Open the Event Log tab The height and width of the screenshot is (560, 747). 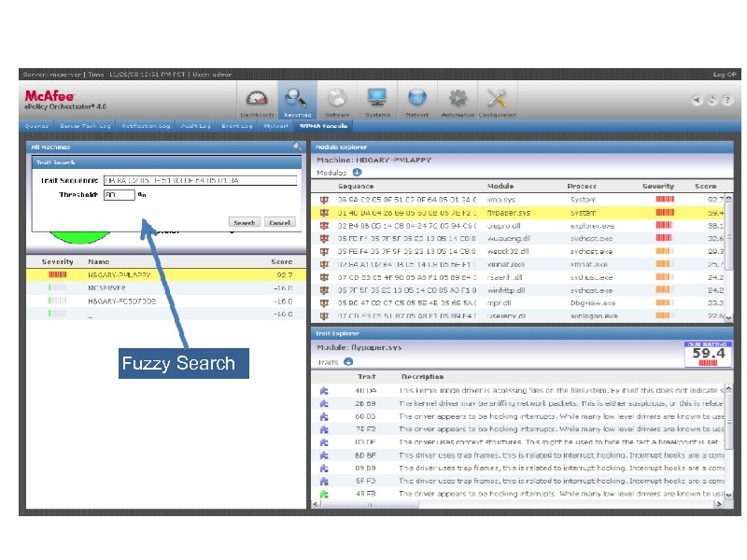[237, 126]
